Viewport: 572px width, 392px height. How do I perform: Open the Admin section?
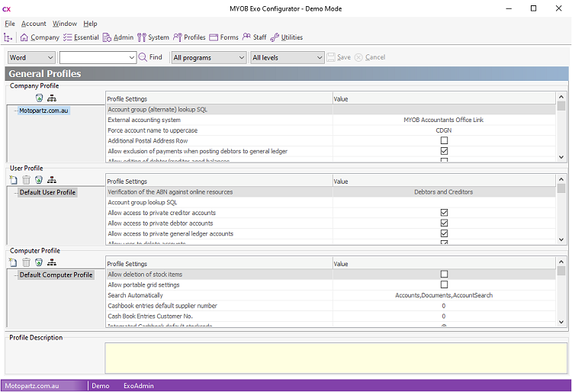pos(118,37)
